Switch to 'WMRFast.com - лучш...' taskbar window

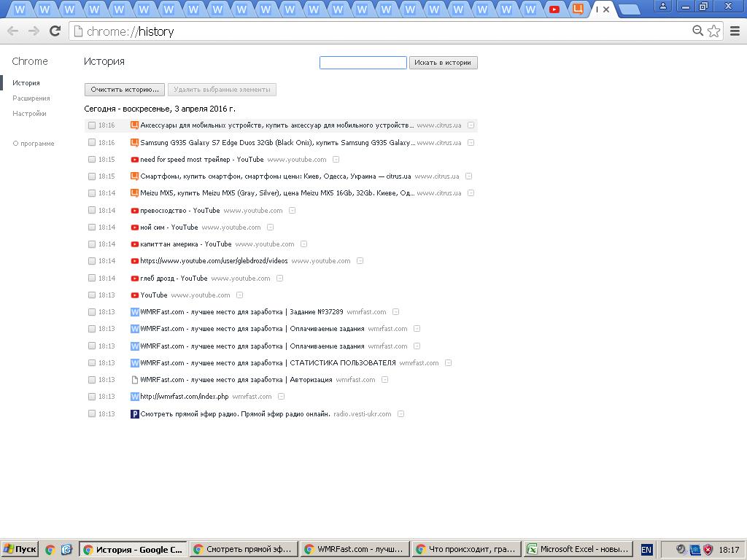tap(355, 550)
